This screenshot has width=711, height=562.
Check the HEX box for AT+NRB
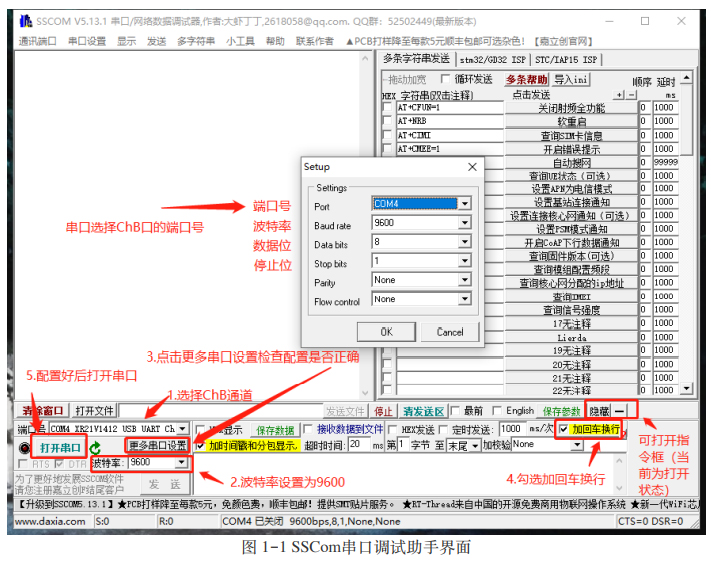tap(387, 121)
